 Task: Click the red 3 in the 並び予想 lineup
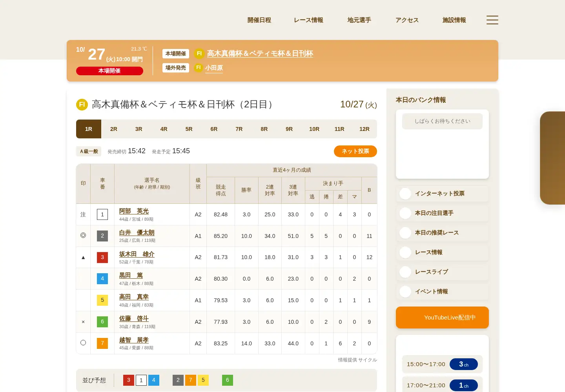(x=129, y=380)
